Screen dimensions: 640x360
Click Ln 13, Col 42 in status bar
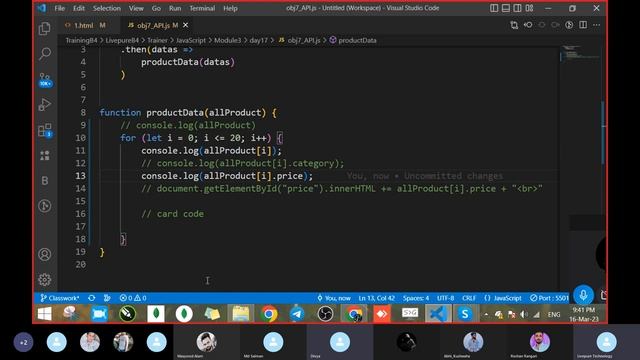tap(376, 298)
